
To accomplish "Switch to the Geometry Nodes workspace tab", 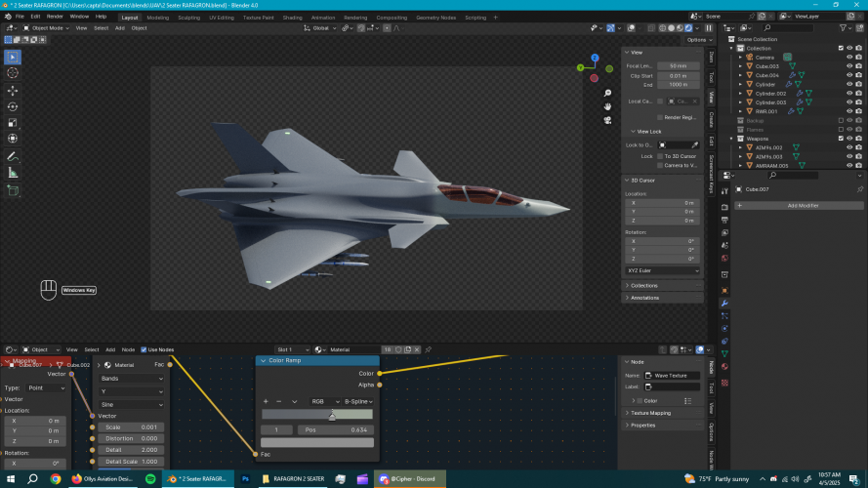I will coord(436,18).
